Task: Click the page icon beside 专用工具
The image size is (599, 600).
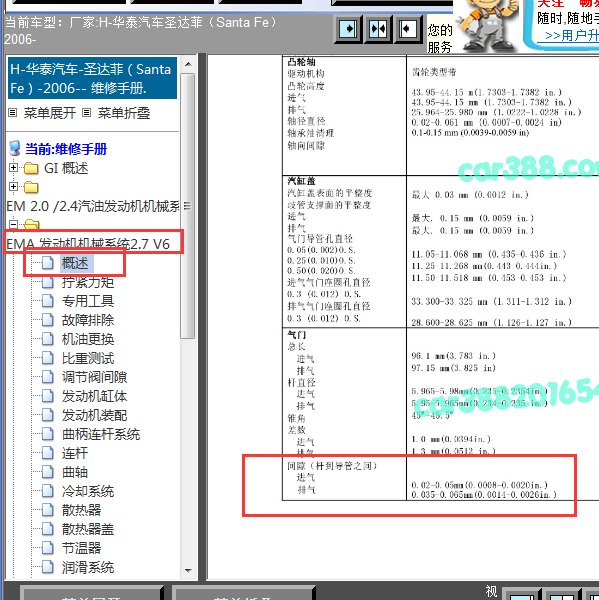Action: (x=47, y=301)
